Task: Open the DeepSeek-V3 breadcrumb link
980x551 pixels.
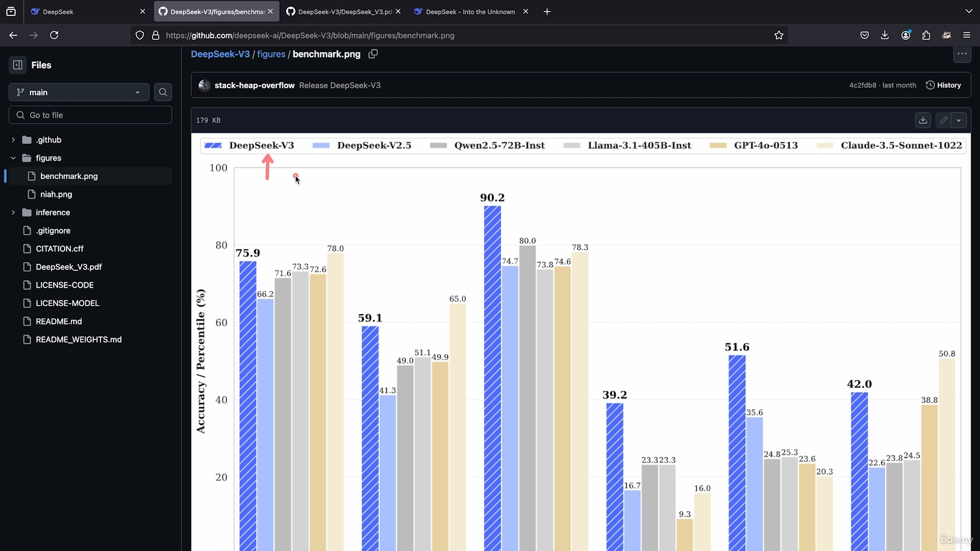Action: point(220,54)
